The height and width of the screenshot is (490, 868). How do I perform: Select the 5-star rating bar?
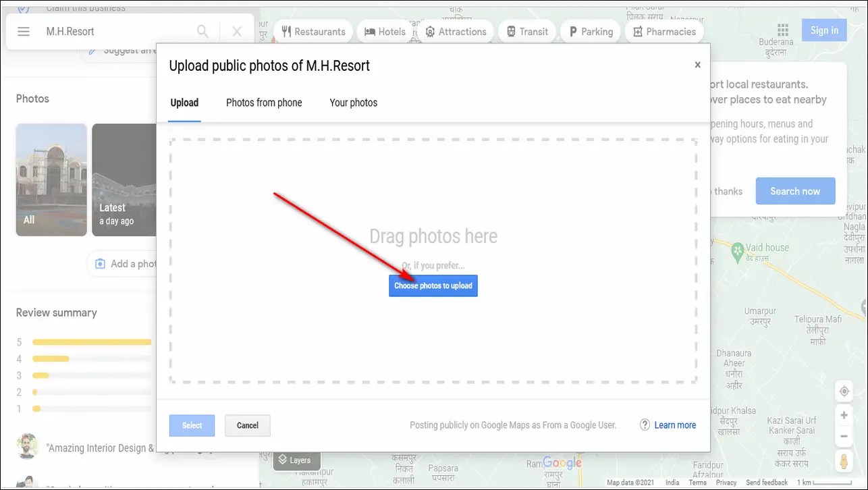point(92,342)
